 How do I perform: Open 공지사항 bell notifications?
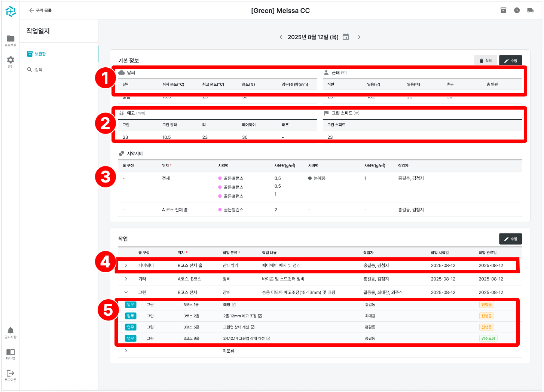[10, 331]
